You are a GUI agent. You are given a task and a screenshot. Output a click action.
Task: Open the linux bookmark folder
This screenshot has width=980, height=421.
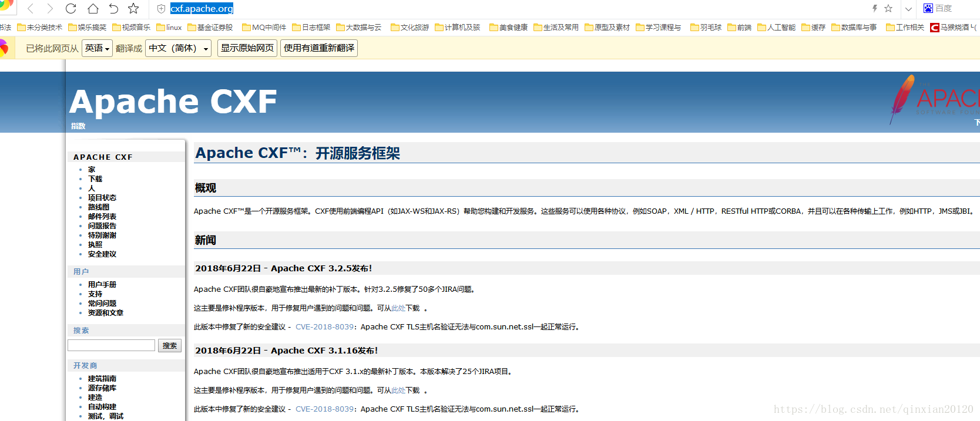point(169,28)
